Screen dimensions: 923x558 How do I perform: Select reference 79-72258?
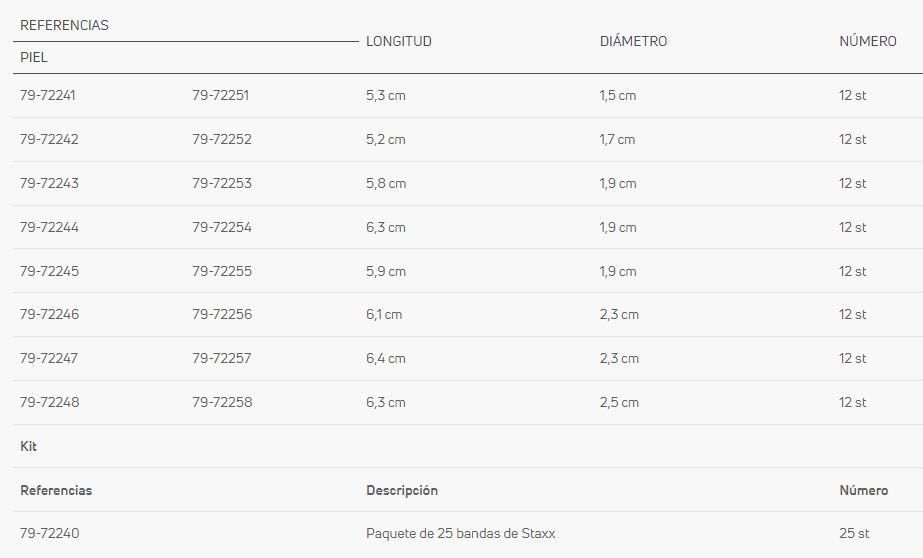tap(222, 403)
